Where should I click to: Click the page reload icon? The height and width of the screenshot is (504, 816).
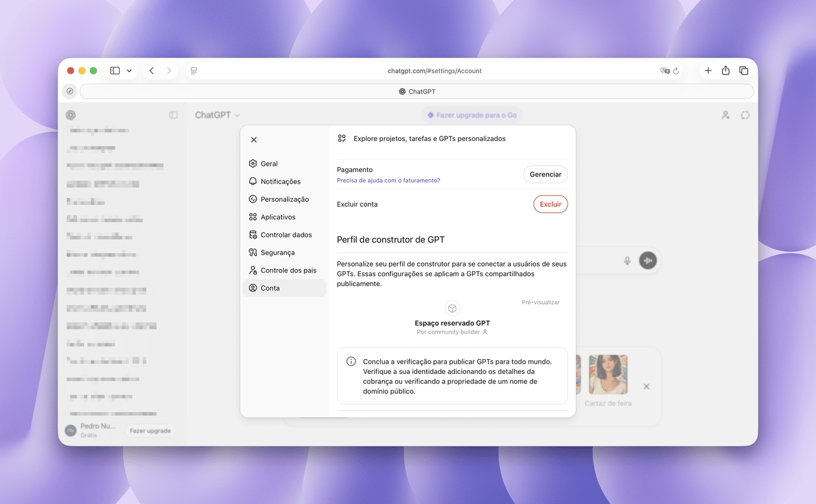(676, 71)
